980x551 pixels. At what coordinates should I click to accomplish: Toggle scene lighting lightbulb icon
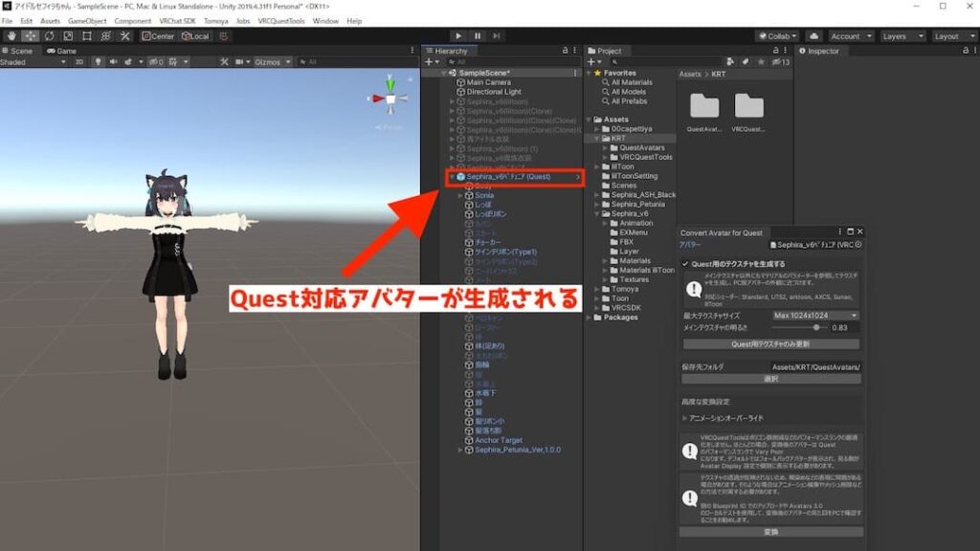click(x=98, y=62)
